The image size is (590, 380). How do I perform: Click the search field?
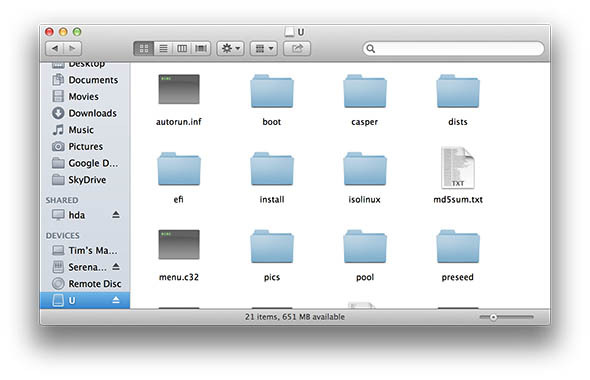click(453, 49)
